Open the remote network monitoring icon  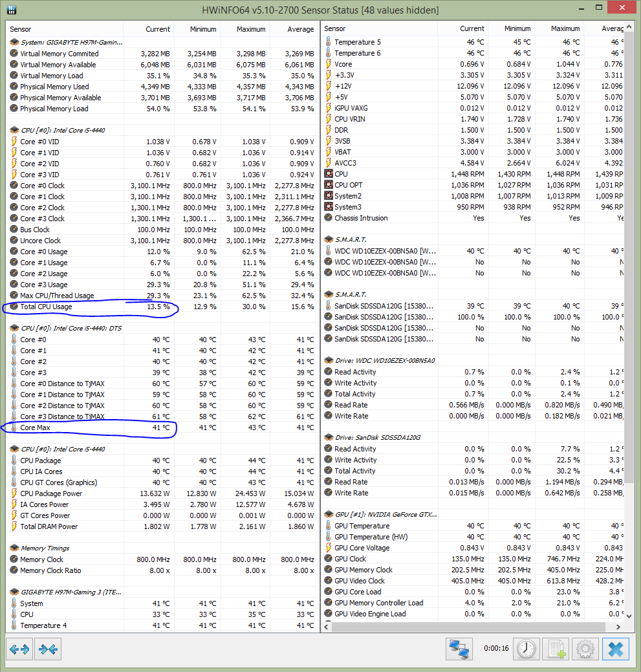[x=459, y=649]
